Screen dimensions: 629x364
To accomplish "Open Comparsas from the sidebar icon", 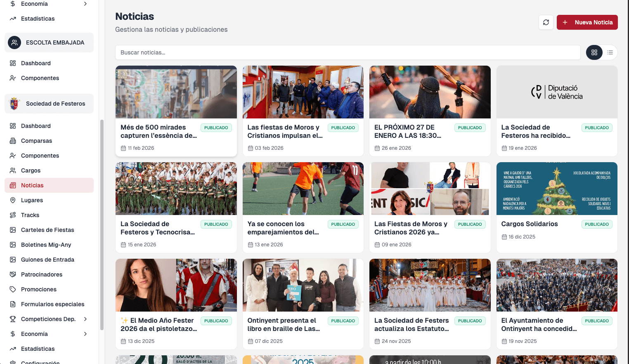I will pos(13,141).
